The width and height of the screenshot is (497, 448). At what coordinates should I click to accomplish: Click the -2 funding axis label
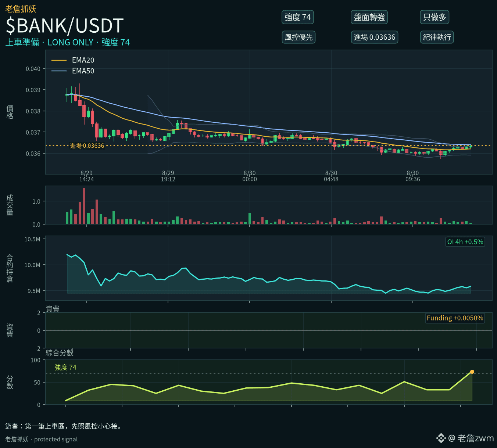point(38,348)
